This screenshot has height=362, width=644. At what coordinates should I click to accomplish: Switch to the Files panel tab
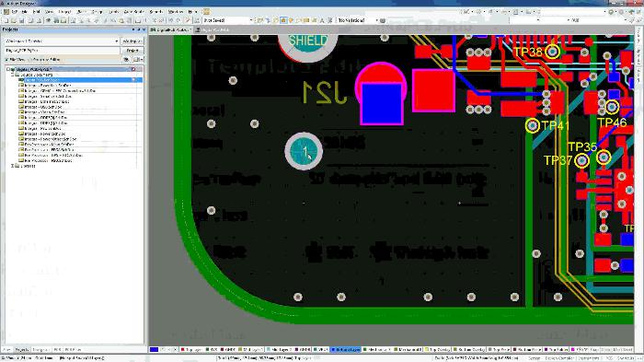point(6,350)
